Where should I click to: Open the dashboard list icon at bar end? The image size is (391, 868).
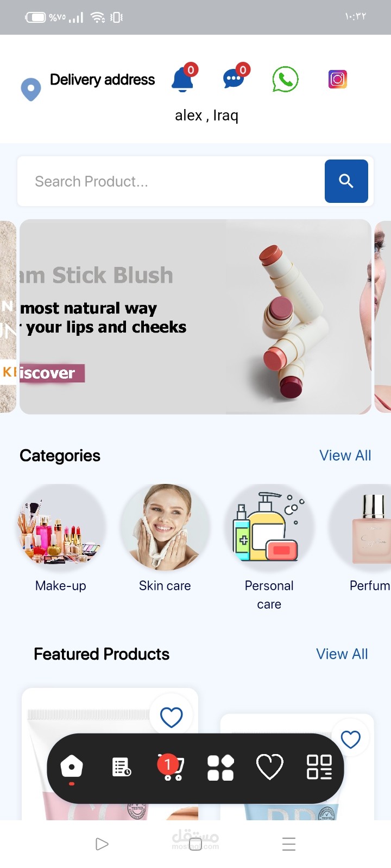pos(319,767)
